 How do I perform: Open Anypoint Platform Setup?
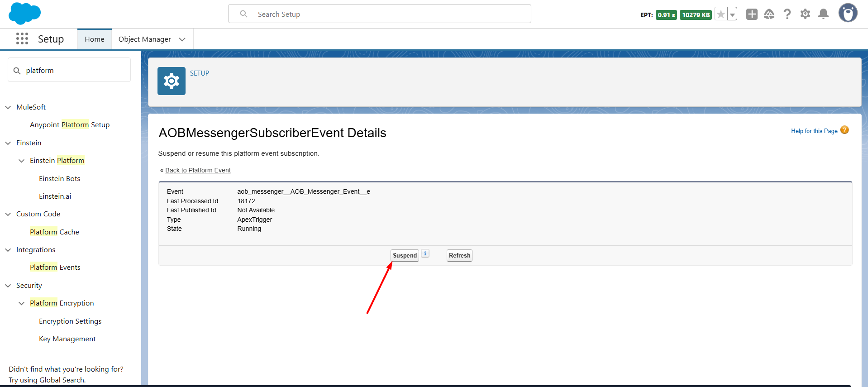[70, 125]
